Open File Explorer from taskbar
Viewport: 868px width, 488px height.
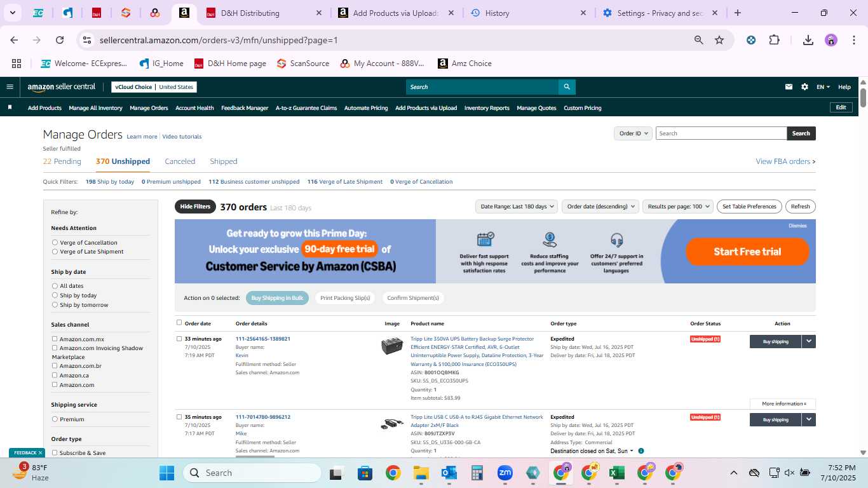[421, 473]
